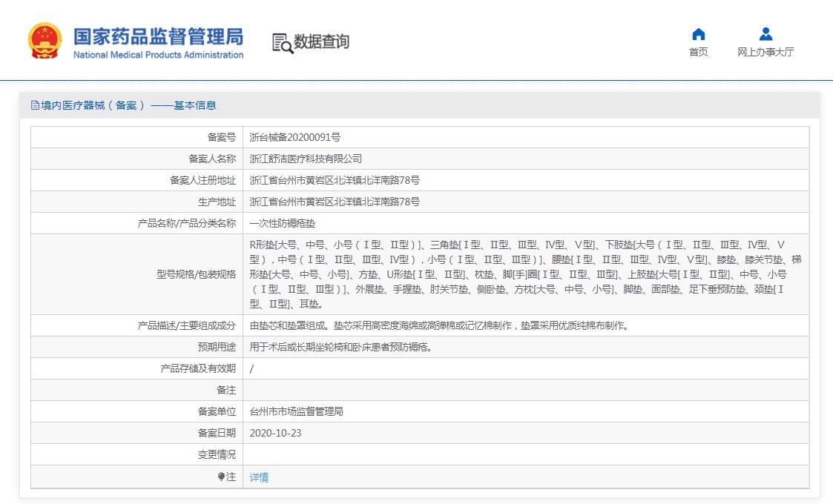Select the value 浙台械备20200091号
The image size is (833, 504).
click(x=294, y=138)
